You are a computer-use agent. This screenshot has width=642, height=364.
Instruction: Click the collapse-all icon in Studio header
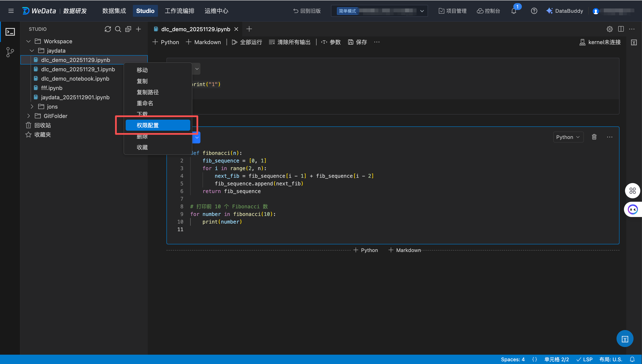point(128,29)
